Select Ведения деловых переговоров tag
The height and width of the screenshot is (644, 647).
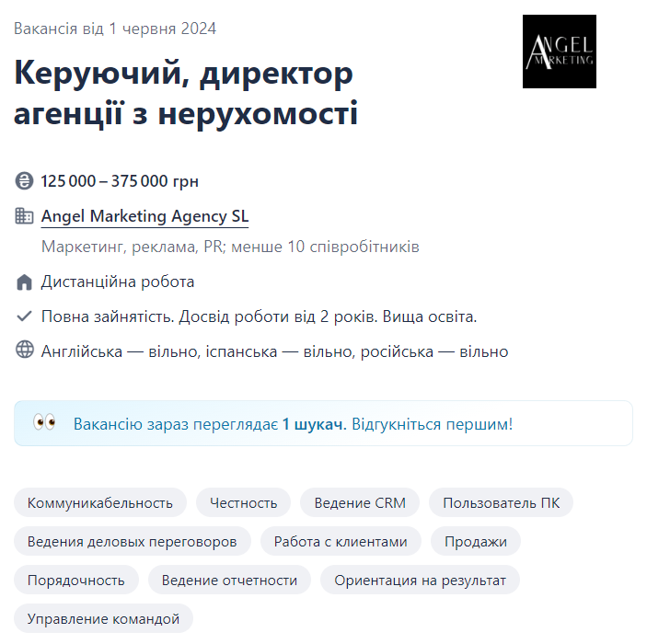[x=132, y=542]
